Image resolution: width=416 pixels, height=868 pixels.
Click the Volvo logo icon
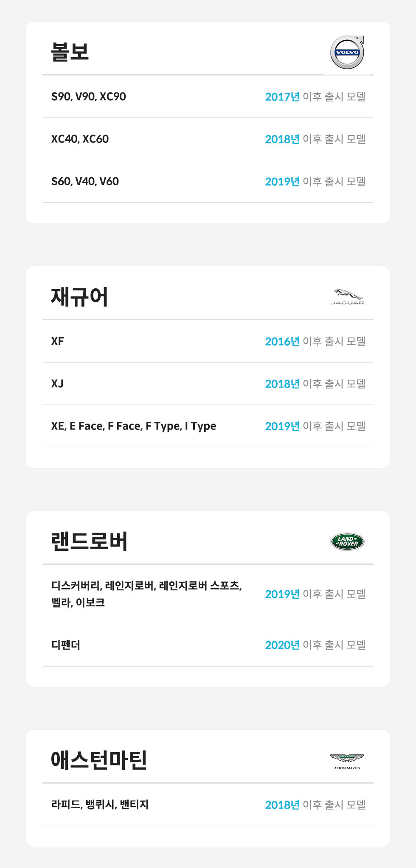tap(347, 52)
